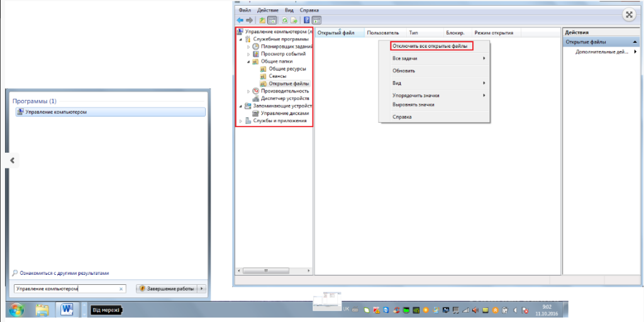Click the left chevron navigation arrow
644x322 pixels.
(x=13, y=160)
